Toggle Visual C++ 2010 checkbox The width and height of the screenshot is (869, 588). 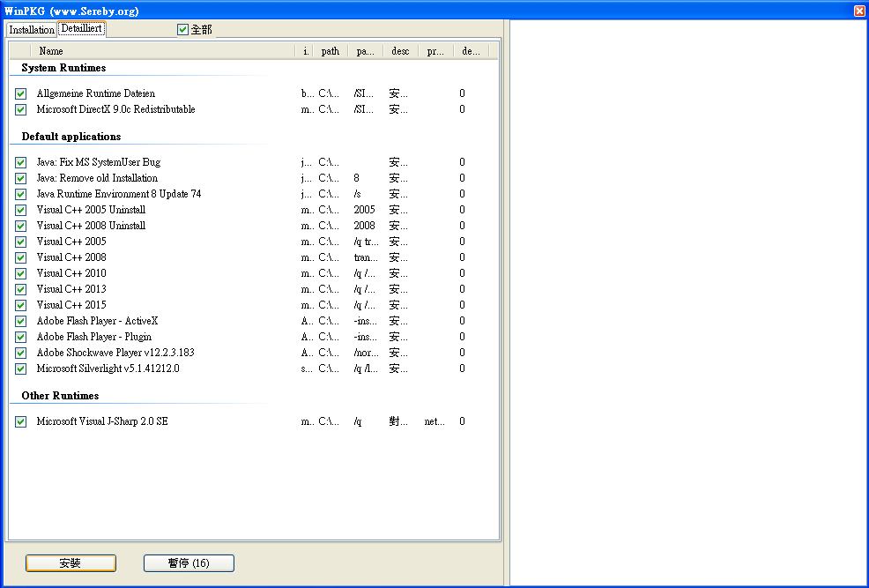tap(21, 274)
